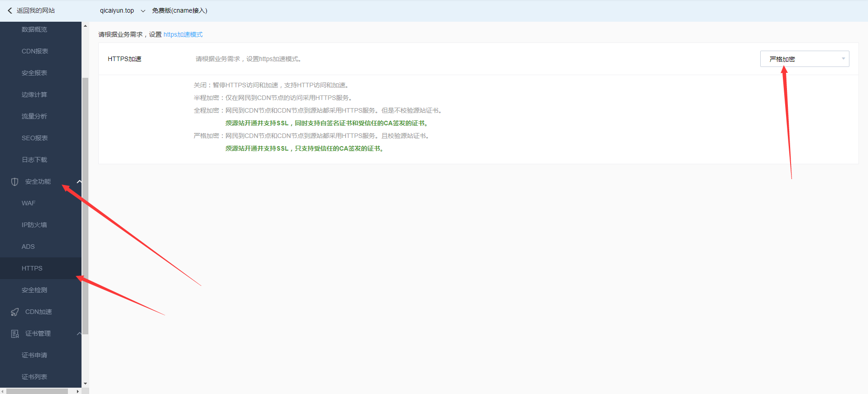868x394 pixels.
Task: Navigate to SEO报表 in sidebar
Action: [35, 138]
